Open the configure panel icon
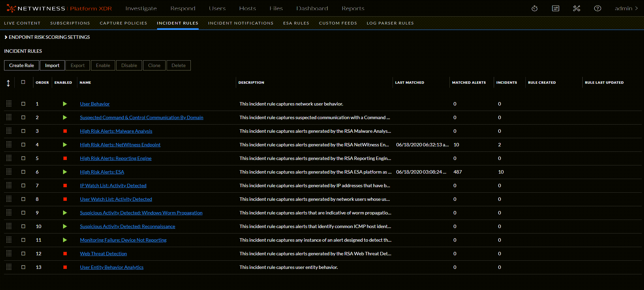 tap(556, 9)
